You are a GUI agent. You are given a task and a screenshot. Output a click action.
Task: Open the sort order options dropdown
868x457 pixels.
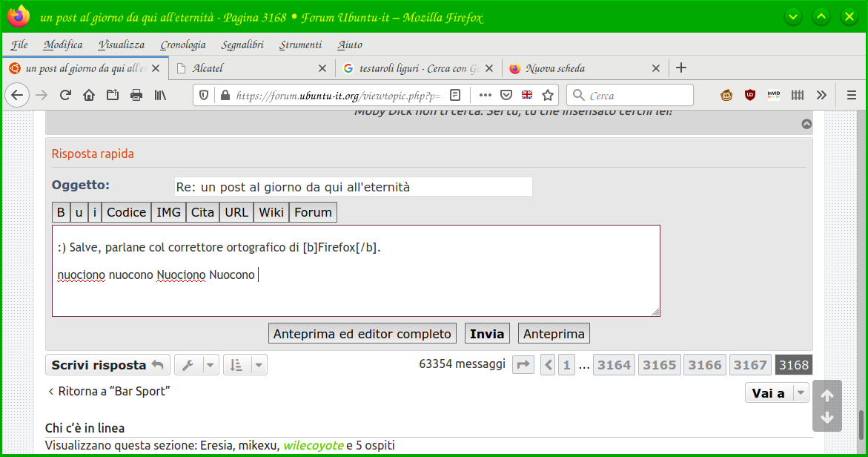245,365
